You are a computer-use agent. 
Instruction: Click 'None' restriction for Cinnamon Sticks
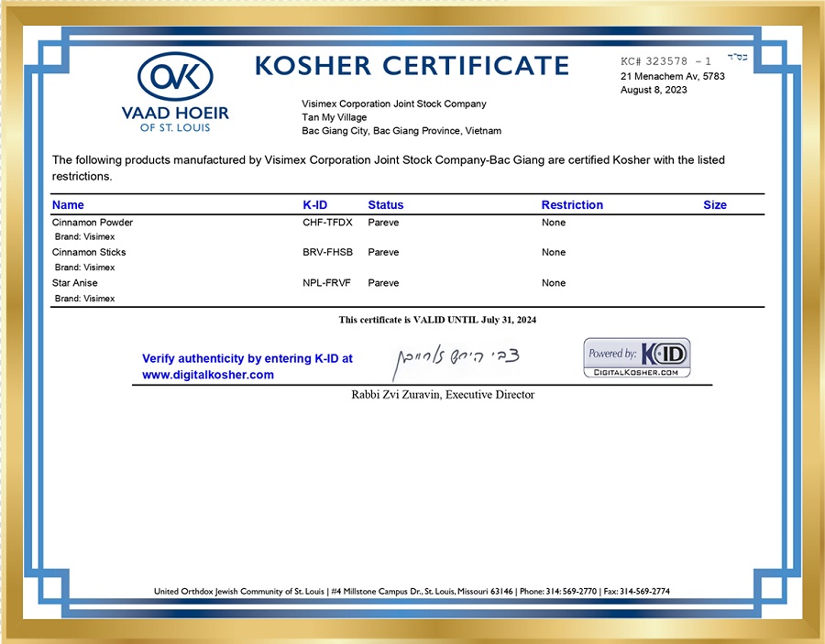(x=554, y=252)
